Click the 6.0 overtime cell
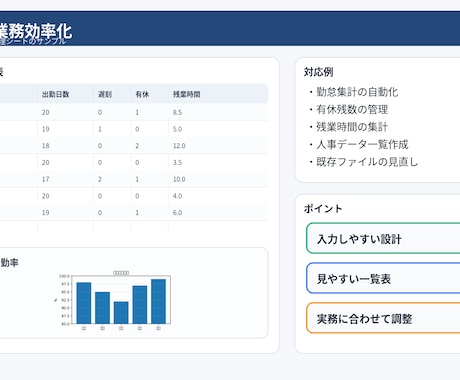 (x=177, y=212)
